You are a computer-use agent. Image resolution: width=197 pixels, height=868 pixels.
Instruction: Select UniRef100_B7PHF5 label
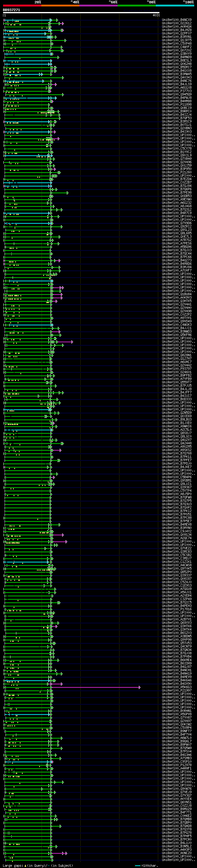click(177, 836)
